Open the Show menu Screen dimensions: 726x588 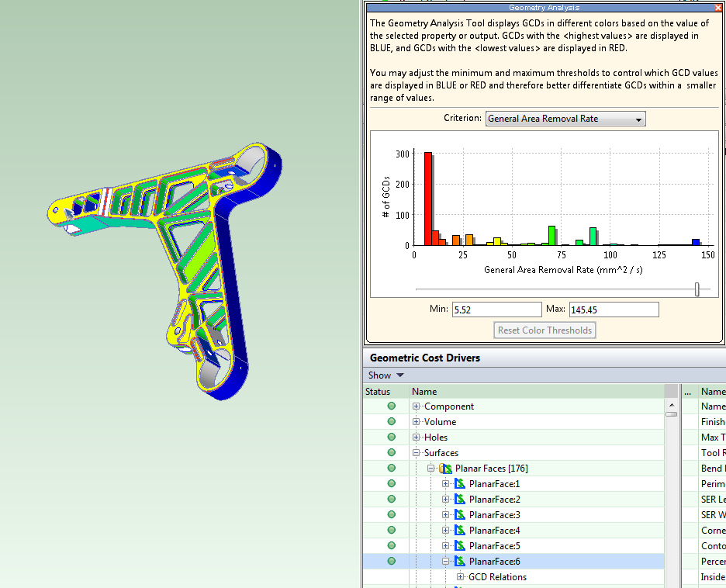click(x=385, y=375)
